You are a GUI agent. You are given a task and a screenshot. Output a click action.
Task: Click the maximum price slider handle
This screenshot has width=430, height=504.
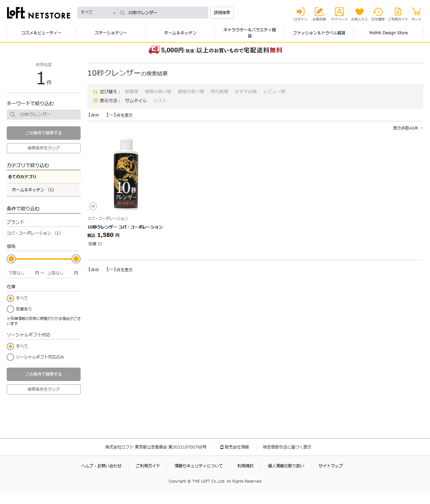[x=76, y=259]
